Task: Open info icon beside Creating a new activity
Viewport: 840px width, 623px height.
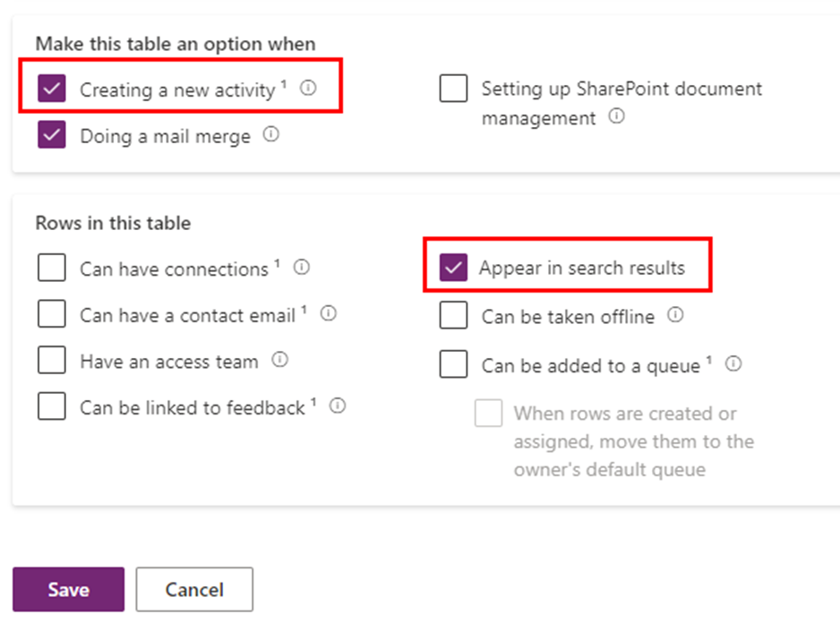Action: click(x=308, y=88)
